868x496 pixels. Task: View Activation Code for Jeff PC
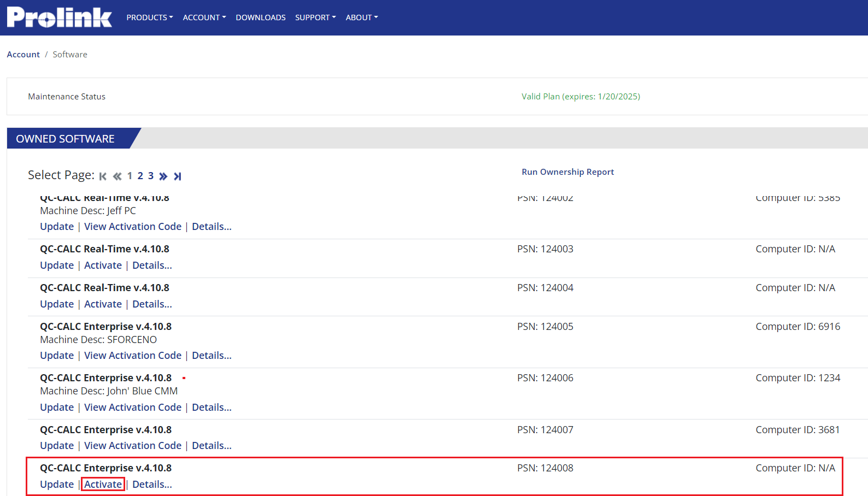click(133, 226)
